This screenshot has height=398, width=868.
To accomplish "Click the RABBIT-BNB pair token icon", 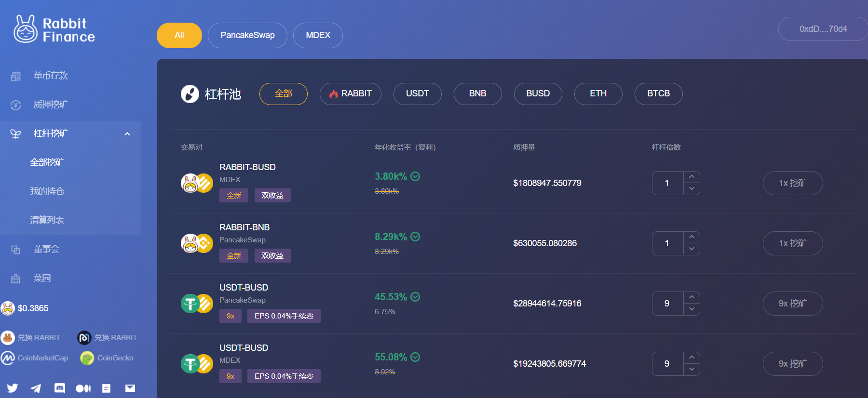I will pyautogui.click(x=197, y=243).
